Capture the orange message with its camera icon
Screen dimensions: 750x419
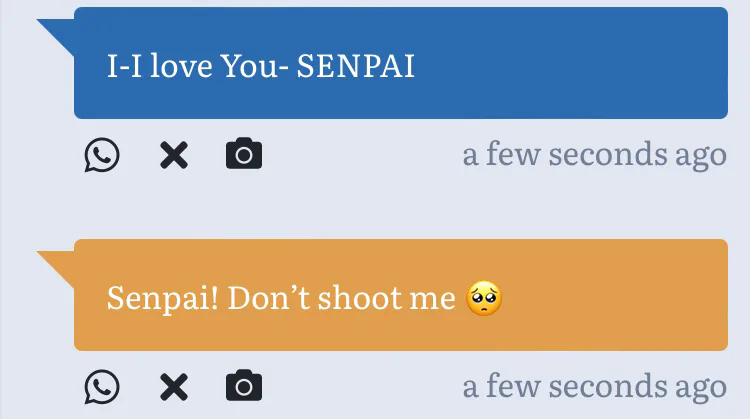(x=244, y=386)
